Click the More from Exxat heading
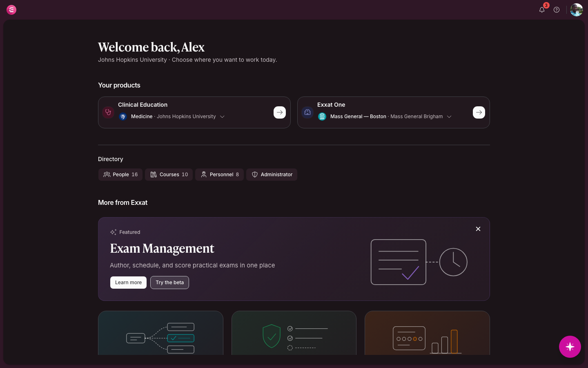This screenshot has width=588, height=368. 122,202
